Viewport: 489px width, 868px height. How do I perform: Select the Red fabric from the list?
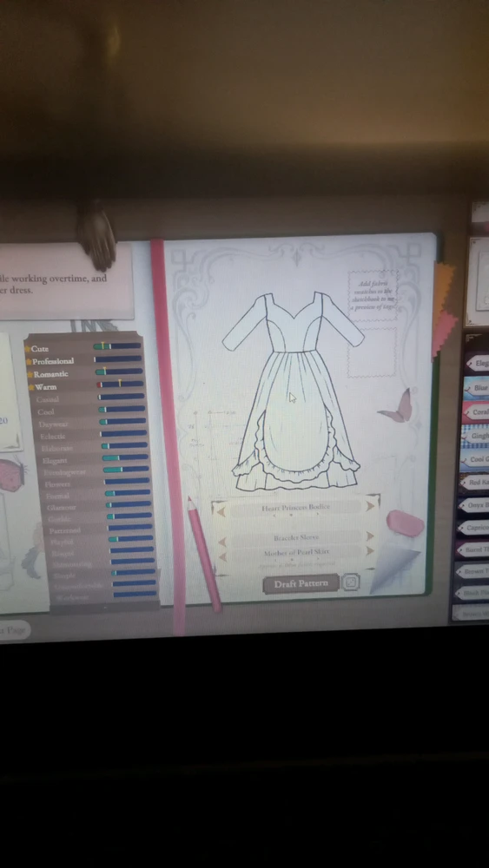[474, 482]
